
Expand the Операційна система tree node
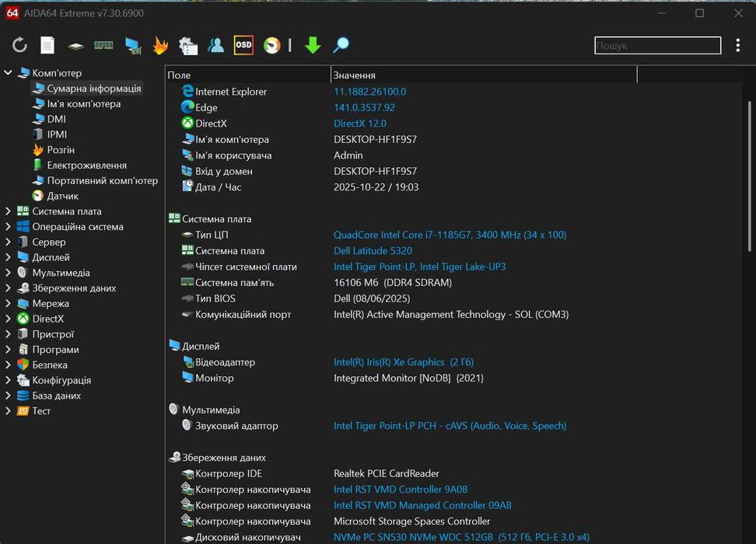[x=9, y=226]
